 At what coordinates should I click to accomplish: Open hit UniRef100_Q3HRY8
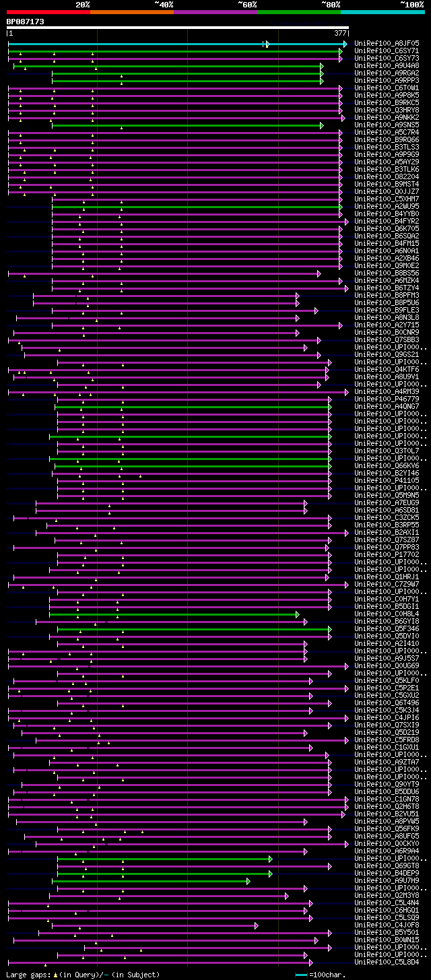point(387,110)
